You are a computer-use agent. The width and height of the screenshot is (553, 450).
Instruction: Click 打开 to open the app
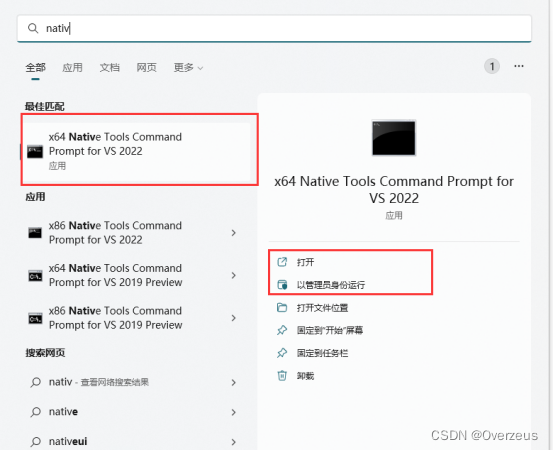click(x=305, y=262)
